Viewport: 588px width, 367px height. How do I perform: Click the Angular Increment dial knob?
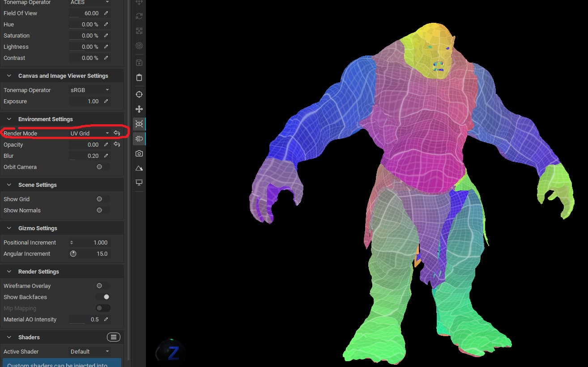coord(73,253)
